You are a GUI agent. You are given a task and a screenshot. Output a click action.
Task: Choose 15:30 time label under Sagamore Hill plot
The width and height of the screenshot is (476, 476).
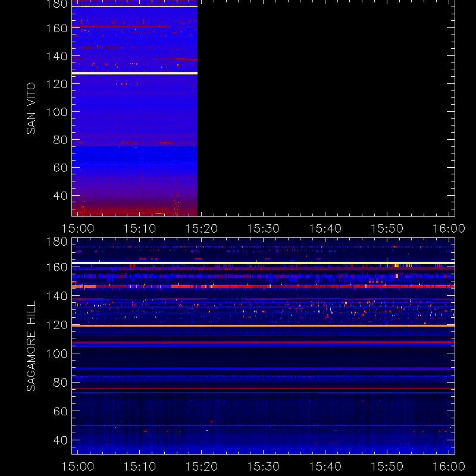[263, 466]
